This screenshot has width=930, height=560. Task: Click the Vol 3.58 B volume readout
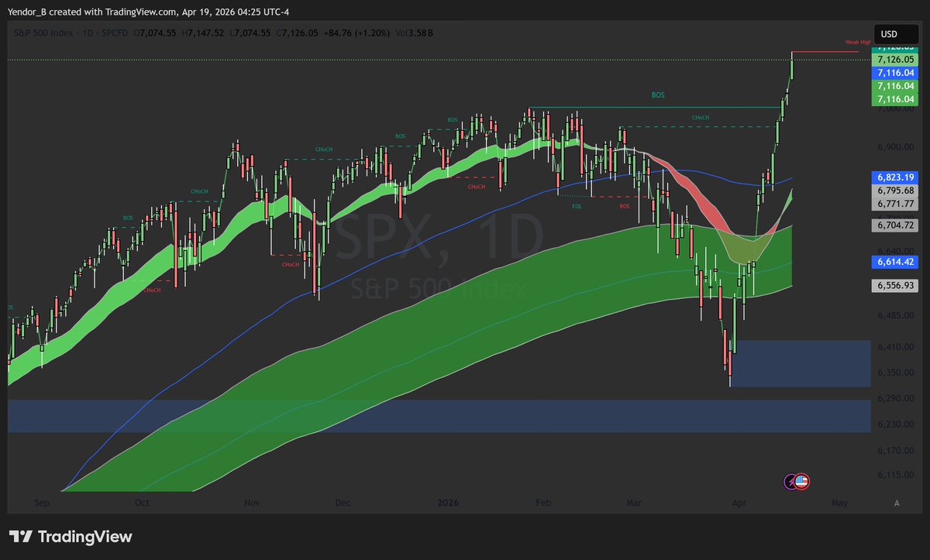click(x=414, y=33)
